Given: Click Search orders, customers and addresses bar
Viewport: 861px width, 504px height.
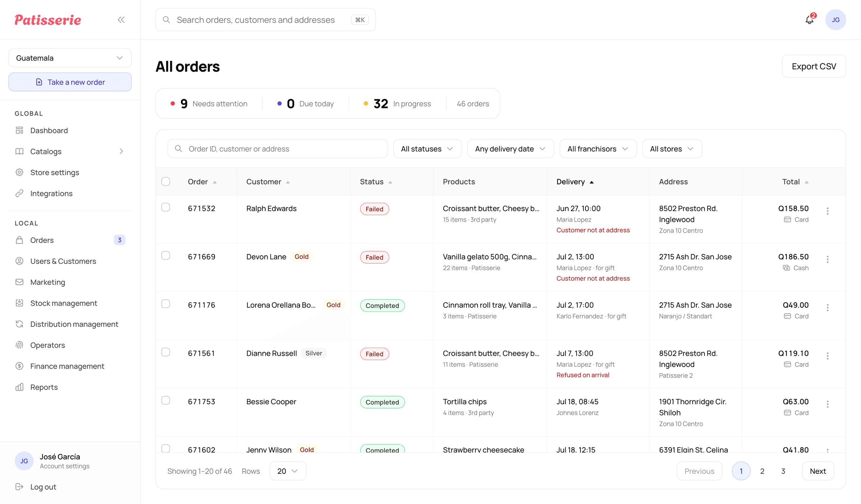Looking at the screenshot, I should point(265,20).
